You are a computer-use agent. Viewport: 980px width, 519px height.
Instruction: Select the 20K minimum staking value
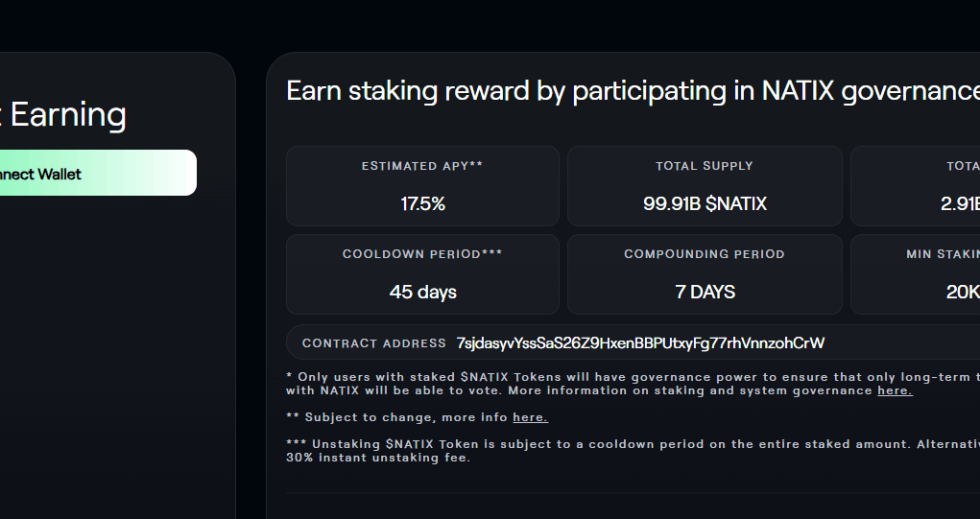coord(963,292)
